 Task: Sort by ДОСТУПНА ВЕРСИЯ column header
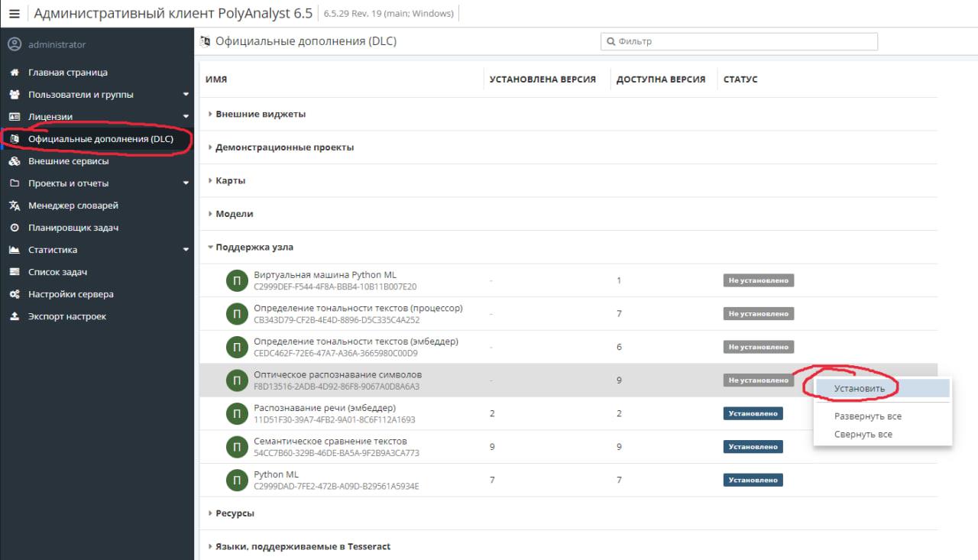pos(661,79)
